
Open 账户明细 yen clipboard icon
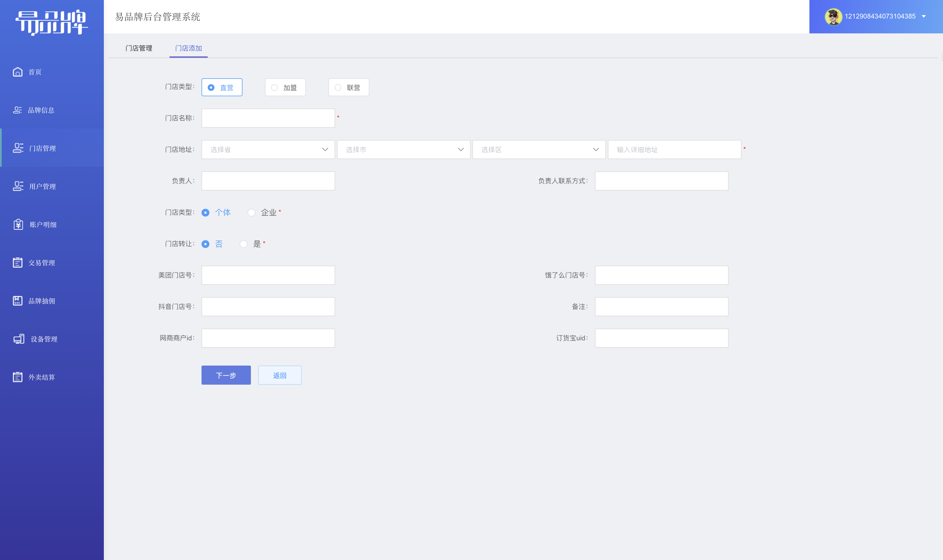point(18,224)
